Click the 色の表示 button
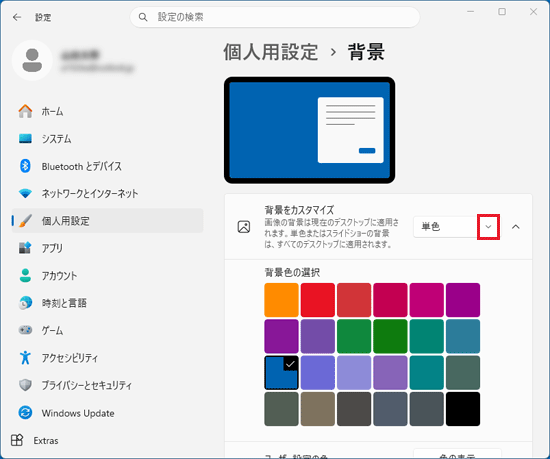The width and height of the screenshot is (550, 459). tap(457, 454)
